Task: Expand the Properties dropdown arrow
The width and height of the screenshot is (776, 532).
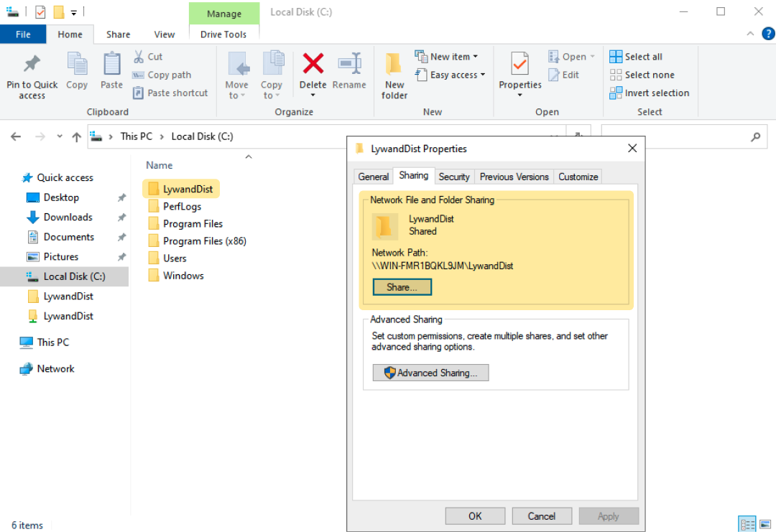Action: (519, 95)
